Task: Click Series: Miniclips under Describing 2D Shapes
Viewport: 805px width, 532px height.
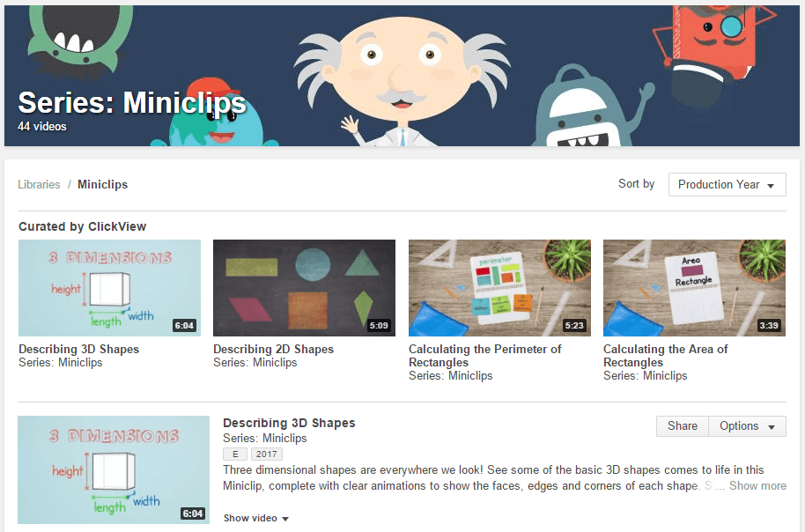Action: click(x=273, y=362)
